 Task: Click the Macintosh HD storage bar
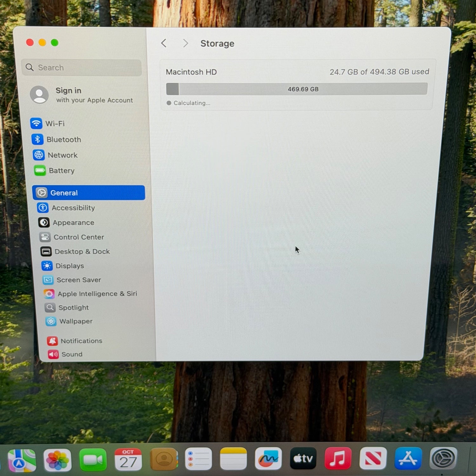click(x=297, y=89)
